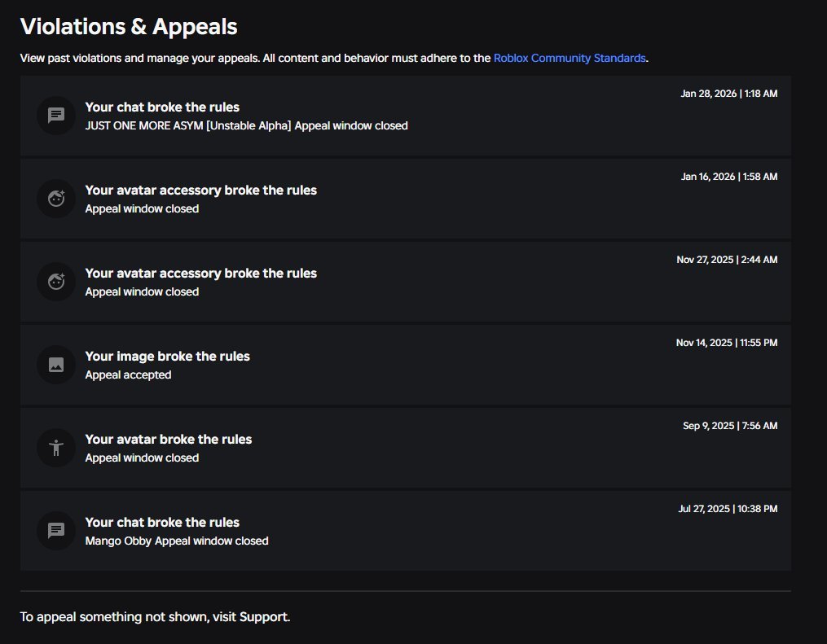Screen dimensions: 827x644
Task: Click the avatar accessory icon for Nov 27 violation
Action: 56,282
